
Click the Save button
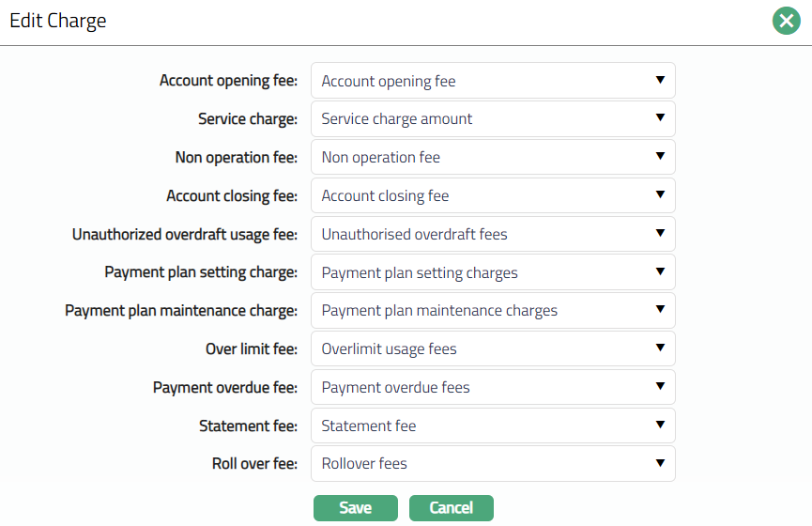[x=356, y=508]
